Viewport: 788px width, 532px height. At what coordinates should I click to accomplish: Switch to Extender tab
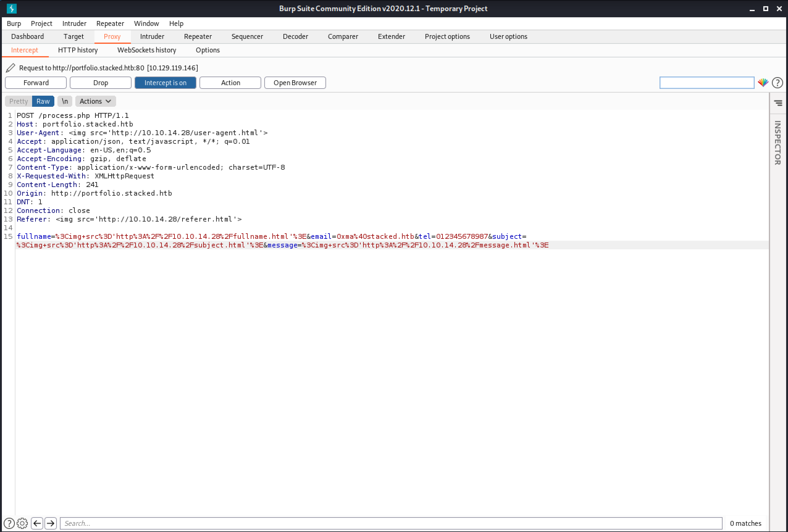(392, 37)
